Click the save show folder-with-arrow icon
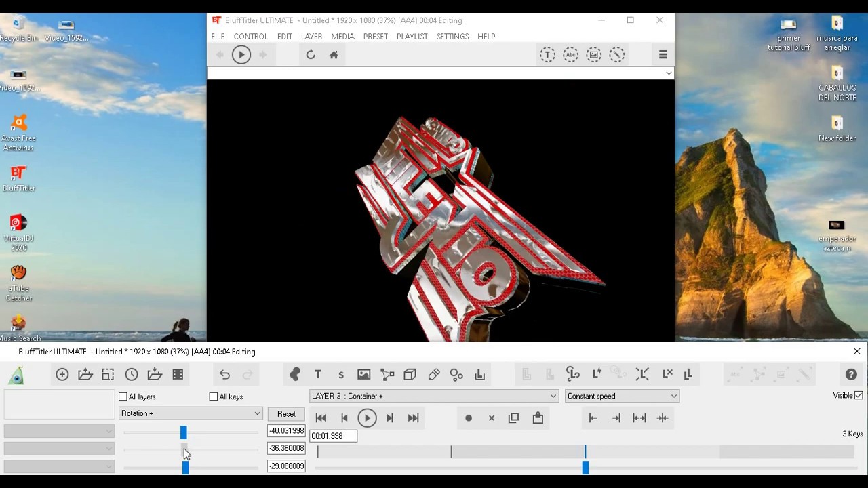 pyautogui.click(x=155, y=374)
